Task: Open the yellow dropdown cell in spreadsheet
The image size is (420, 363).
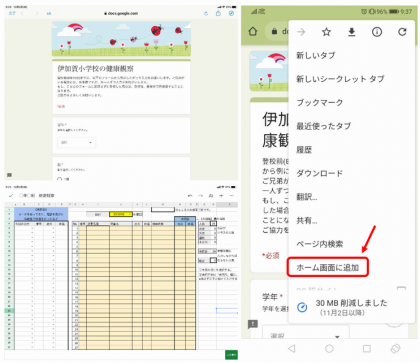Action: [x=121, y=214]
